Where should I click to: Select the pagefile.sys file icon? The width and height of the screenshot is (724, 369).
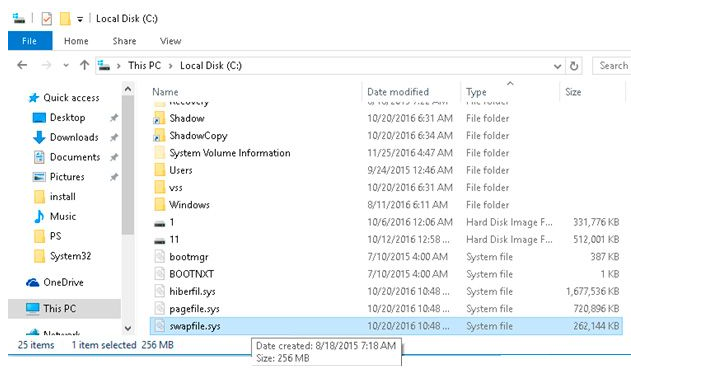(x=159, y=309)
